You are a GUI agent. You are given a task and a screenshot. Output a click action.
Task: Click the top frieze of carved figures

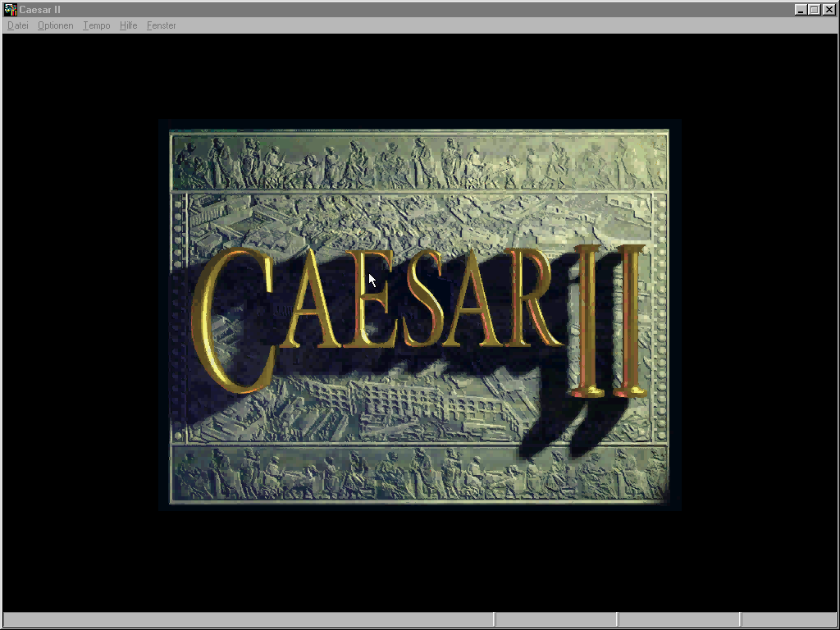[x=418, y=162]
